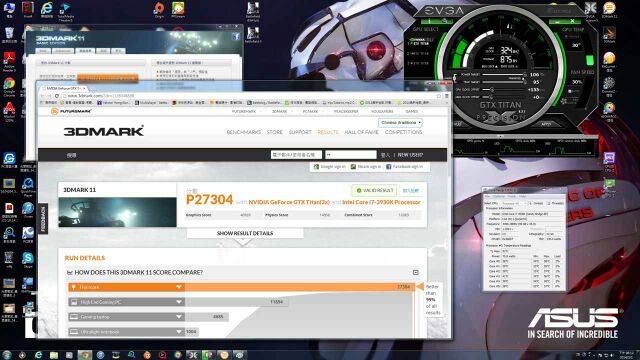Image resolution: width=640 pixels, height=360 pixels.
Task: Click the 3DMark 11 result thumbnail image
Action: pyautogui.click(x=118, y=212)
